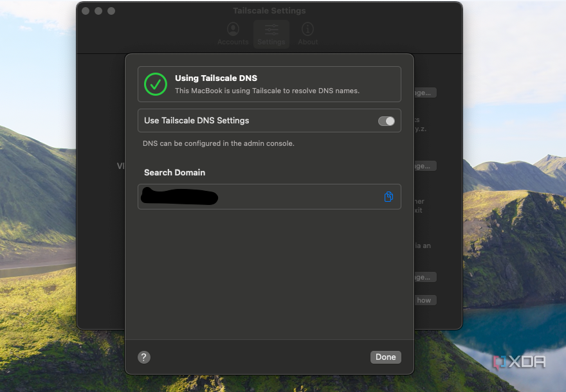This screenshot has width=566, height=392.
Task: Click the 'Search Domain' label
Action: [x=175, y=173]
